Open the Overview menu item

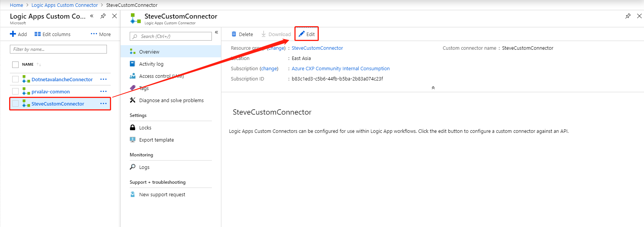pos(171,52)
